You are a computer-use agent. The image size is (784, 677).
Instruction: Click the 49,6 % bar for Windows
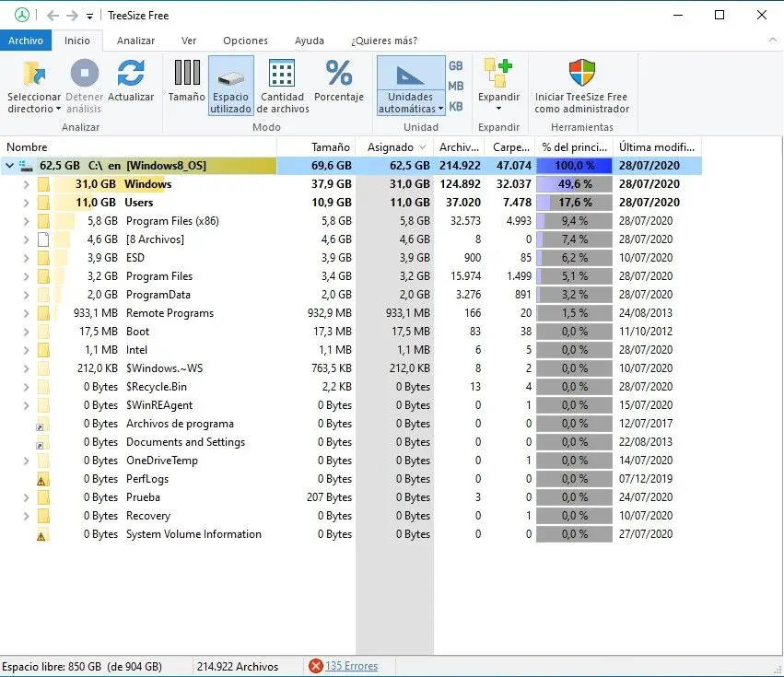[x=574, y=184]
